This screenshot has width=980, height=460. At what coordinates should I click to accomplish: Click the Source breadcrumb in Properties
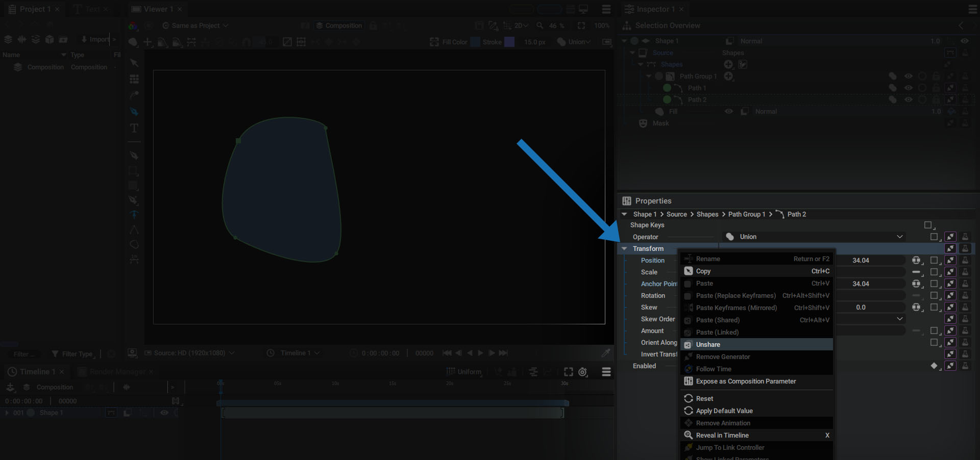[676, 214]
